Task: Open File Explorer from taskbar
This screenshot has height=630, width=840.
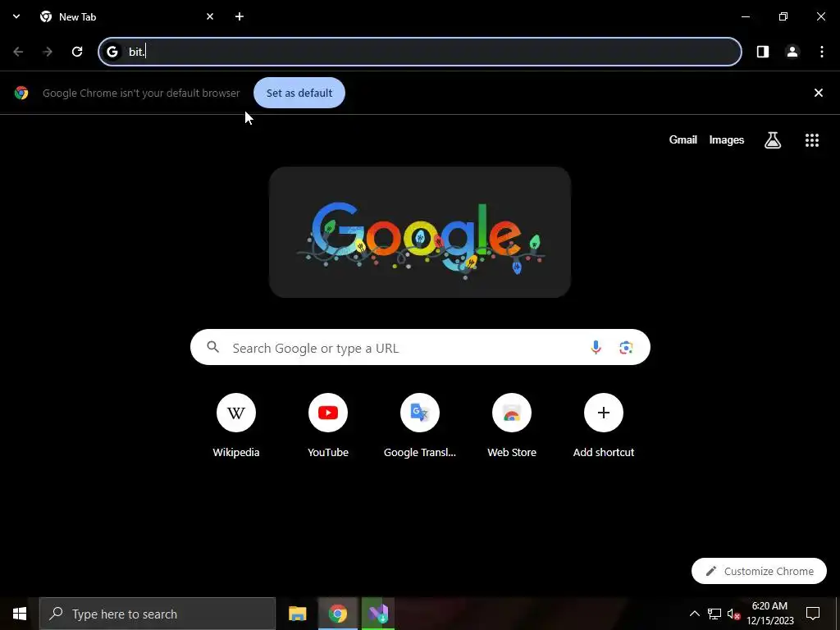Action: [297, 614]
